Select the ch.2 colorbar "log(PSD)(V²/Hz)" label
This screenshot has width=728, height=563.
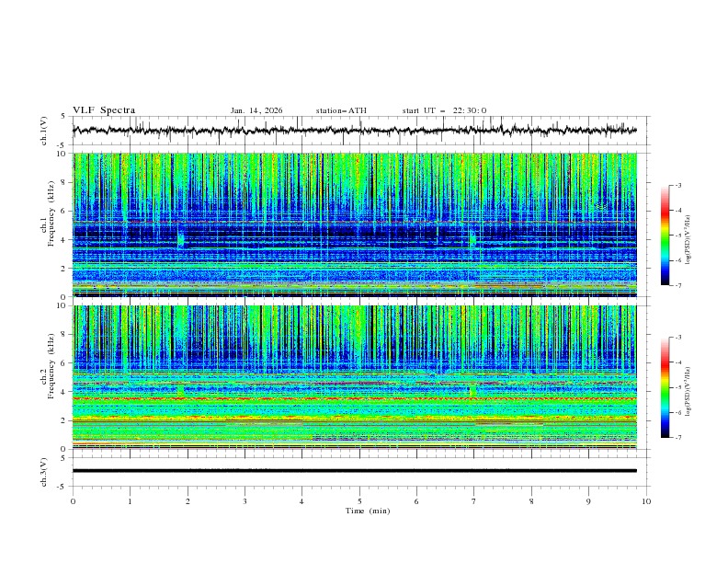(x=688, y=392)
